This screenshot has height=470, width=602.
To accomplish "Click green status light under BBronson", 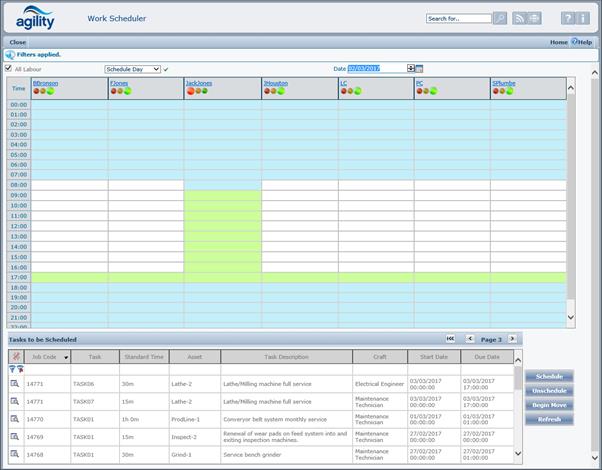I will [50, 91].
